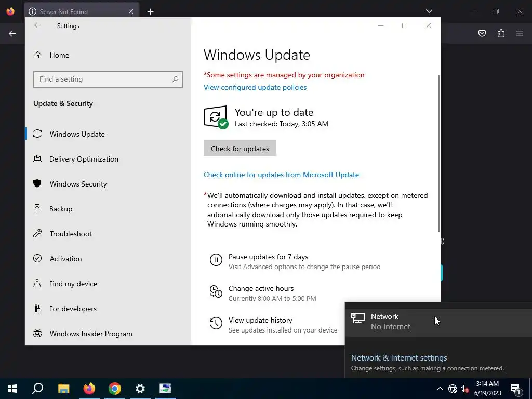Open the Windows Start menu
532x399 pixels.
pos(12,389)
